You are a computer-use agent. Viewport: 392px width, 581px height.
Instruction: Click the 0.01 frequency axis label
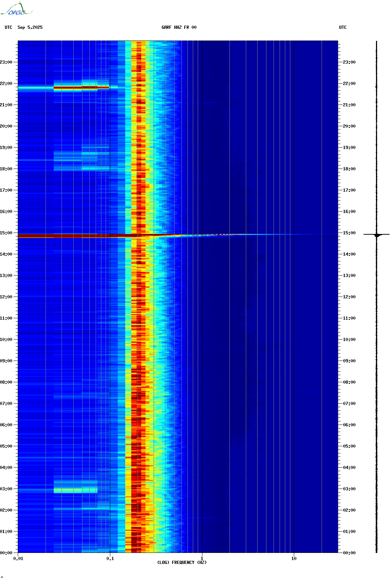[x=18, y=559]
